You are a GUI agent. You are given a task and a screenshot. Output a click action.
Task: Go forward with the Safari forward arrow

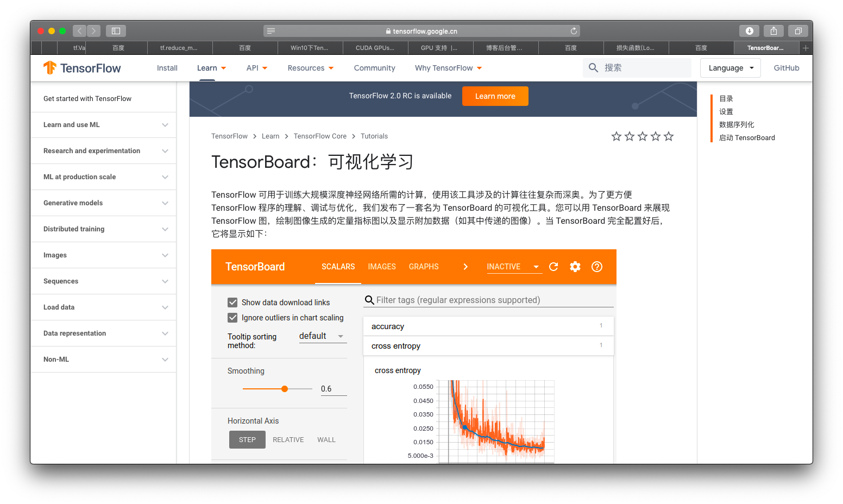[93, 31]
